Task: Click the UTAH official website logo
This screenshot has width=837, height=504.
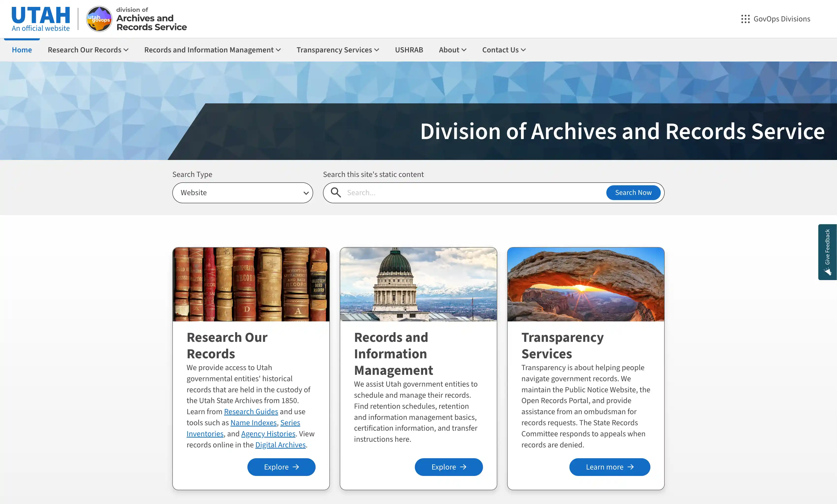Action: (x=40, y=19)
